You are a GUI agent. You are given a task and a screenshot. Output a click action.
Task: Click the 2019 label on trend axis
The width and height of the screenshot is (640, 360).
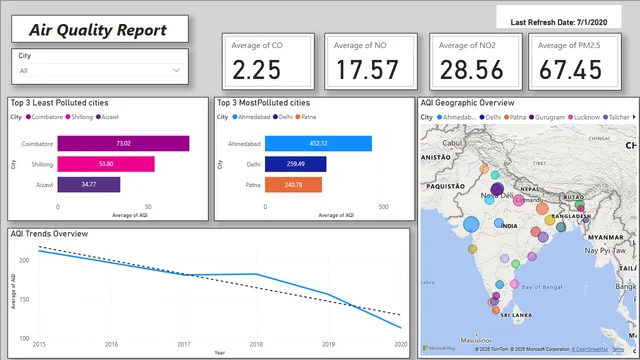coord(329,344)
